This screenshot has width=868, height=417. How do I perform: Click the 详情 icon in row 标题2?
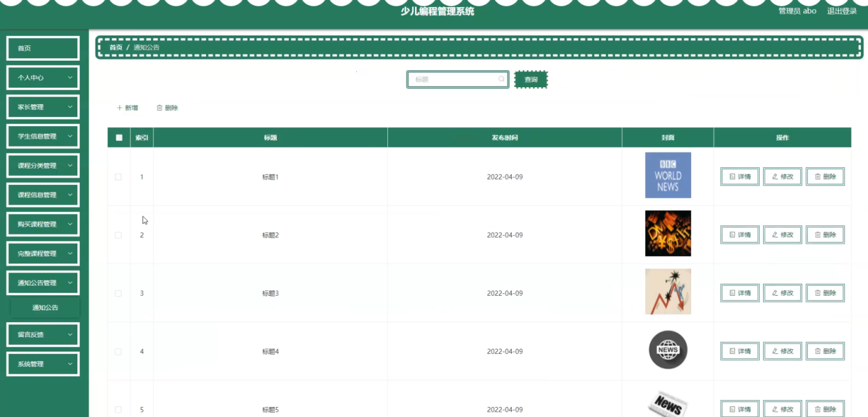pyautogui.click(x=732, y=234)
